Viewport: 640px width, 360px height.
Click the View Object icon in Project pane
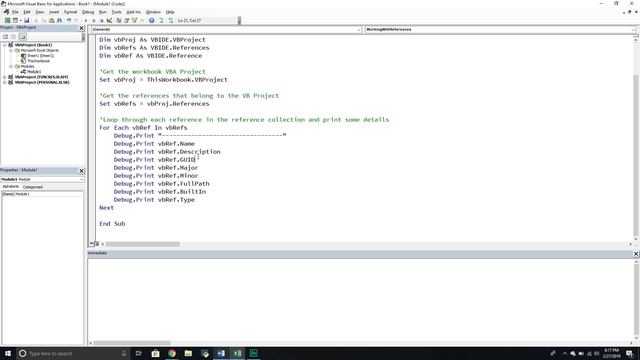tap(13, 36)
